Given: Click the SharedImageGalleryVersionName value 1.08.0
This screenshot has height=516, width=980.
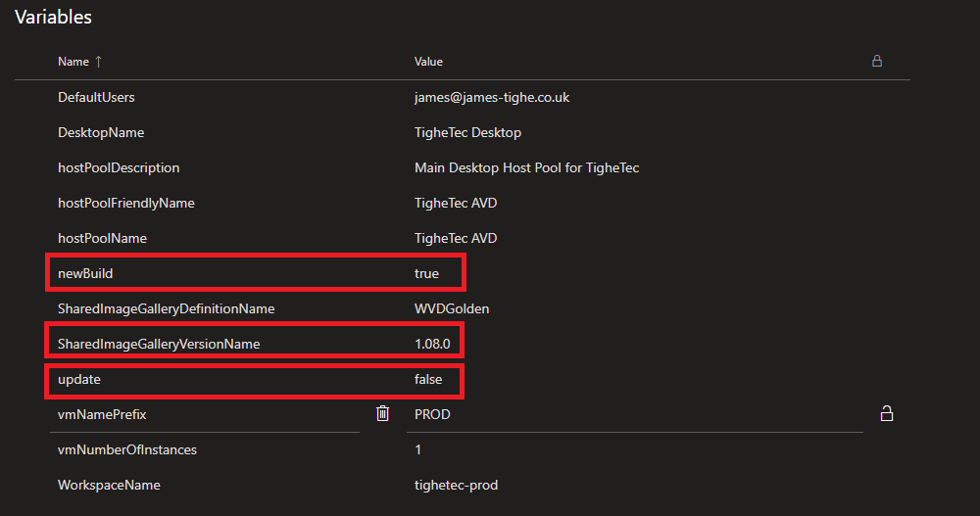Looking at the screenshot, I should pyautogui.click(x=432, y=344).
